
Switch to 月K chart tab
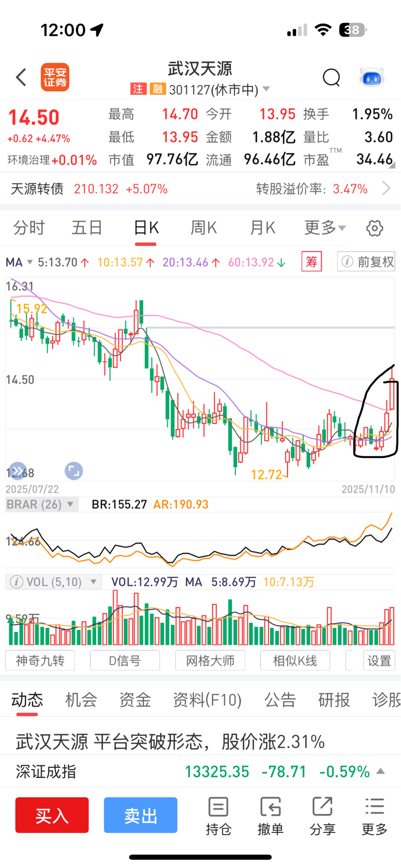click(x=262, y=228)
